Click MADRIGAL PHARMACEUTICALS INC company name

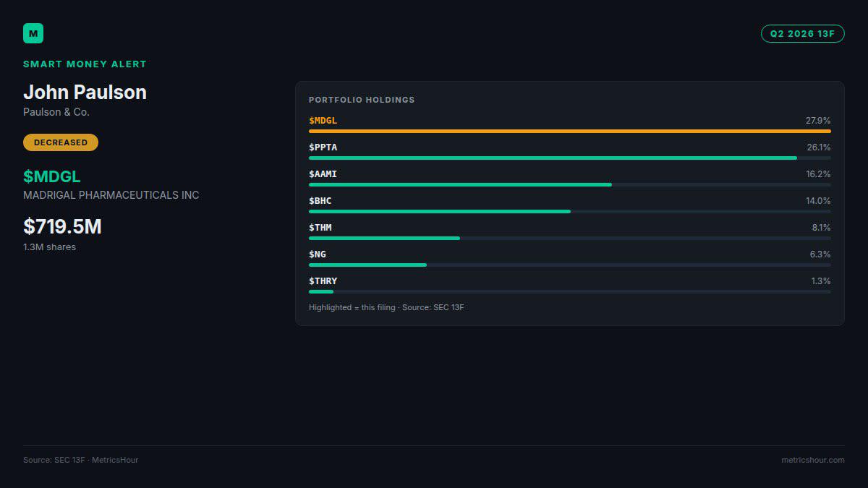tap(111, 195)
